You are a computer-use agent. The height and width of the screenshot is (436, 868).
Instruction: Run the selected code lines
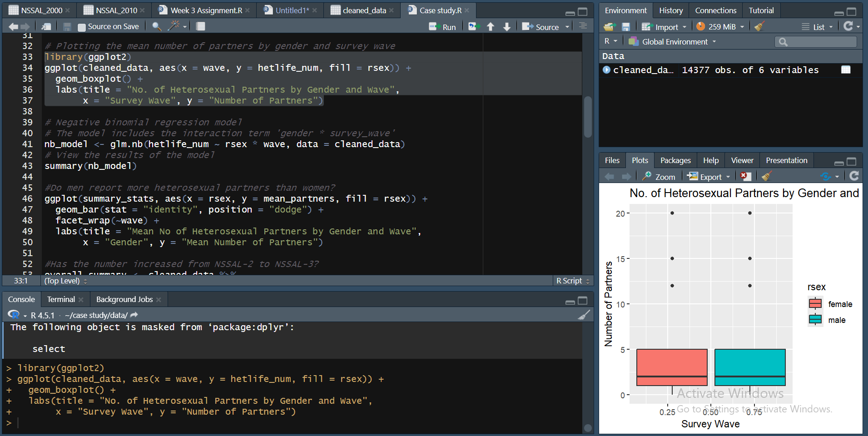pos(442,27)
